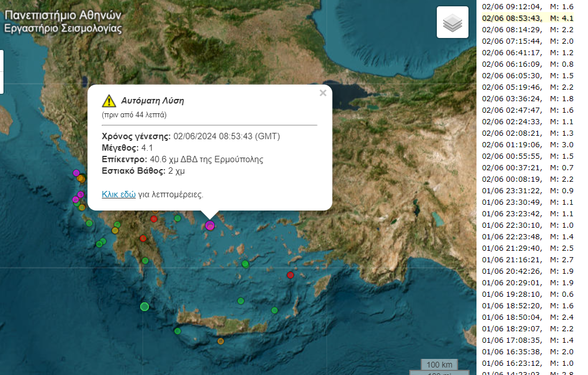Select the magenta epicenter marker near Ermoupoli
The image size is (588, 375).
(210, 226)
